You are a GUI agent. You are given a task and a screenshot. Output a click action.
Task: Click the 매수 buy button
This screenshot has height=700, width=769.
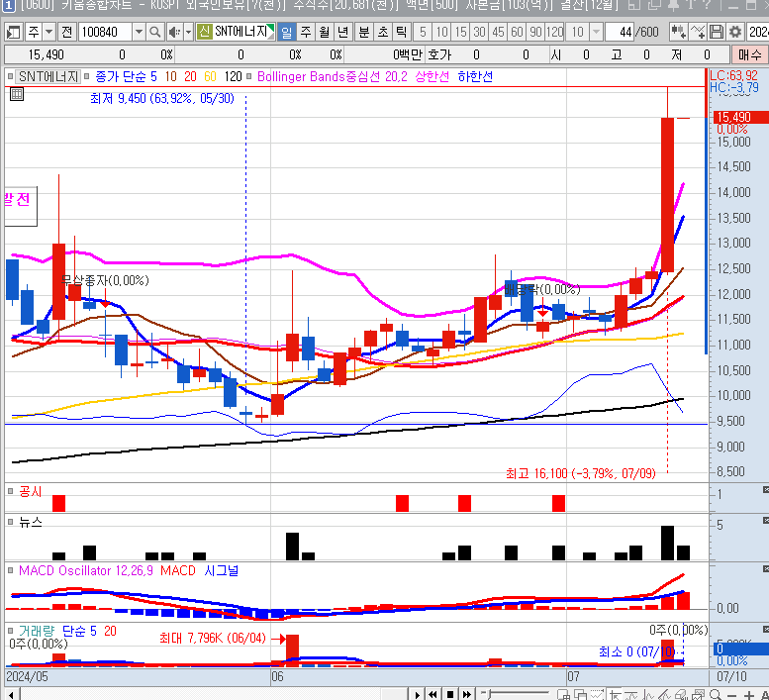coord(749,54)
